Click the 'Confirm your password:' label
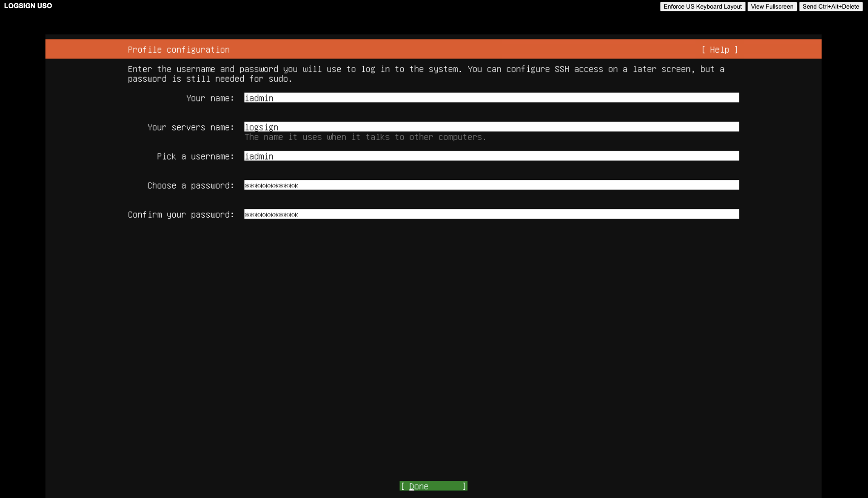 pos(181,215)
